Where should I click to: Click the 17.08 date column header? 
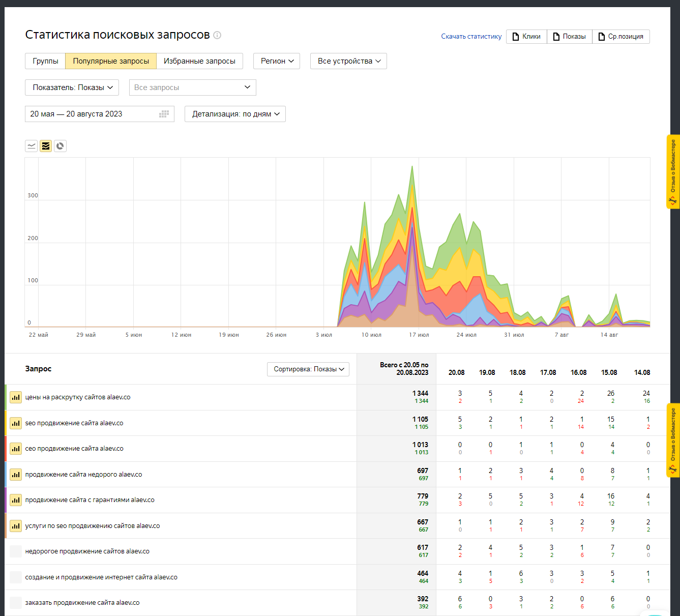click(548, 372)
